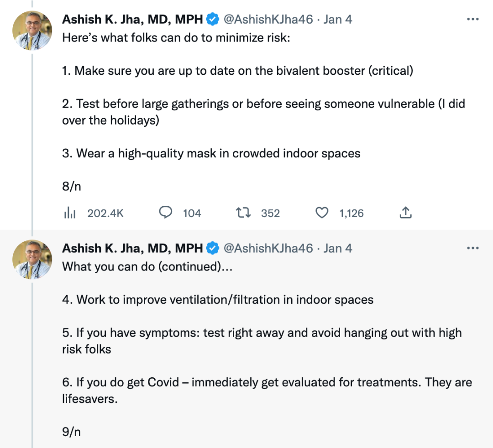Open three-dot more menu on second tweet
This screenshot has width=493, height=448.
(472, 248)
